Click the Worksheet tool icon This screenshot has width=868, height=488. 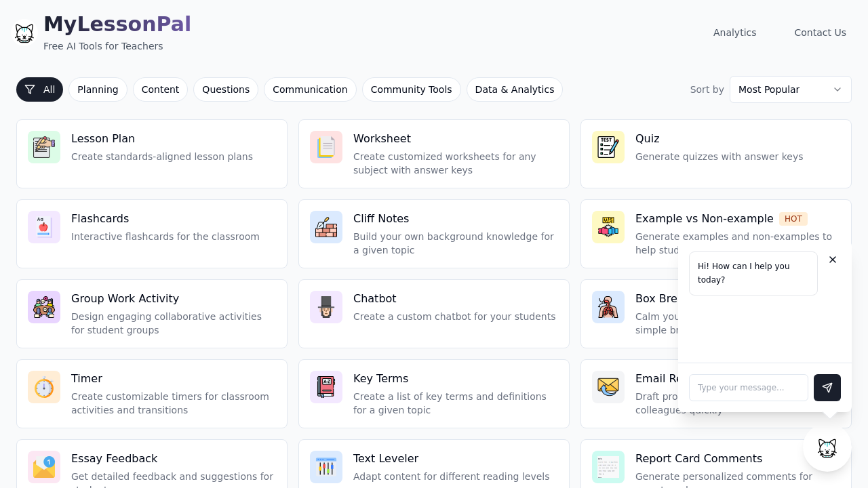coord(326,147)
